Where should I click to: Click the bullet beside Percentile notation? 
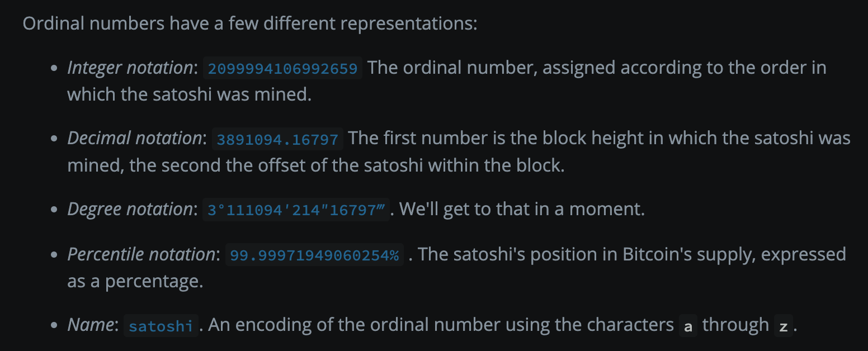[54, 255]
